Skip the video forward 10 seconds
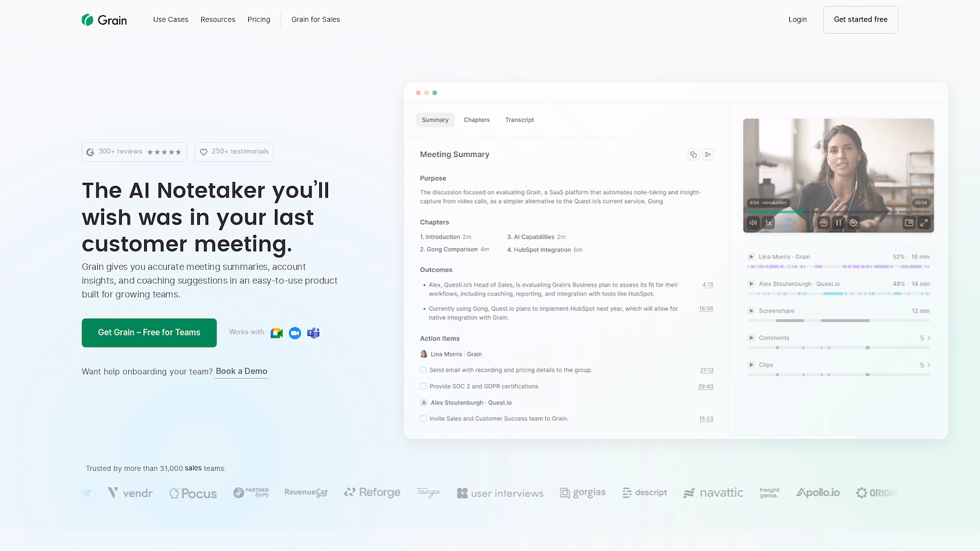This screenshot has width=980, height=551. (854, 222)
